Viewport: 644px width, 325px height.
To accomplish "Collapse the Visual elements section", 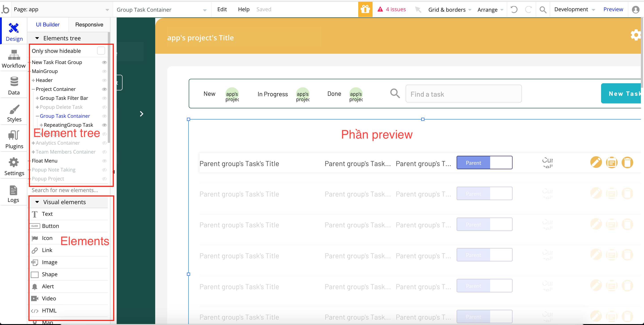I will [x=37, y=202].
